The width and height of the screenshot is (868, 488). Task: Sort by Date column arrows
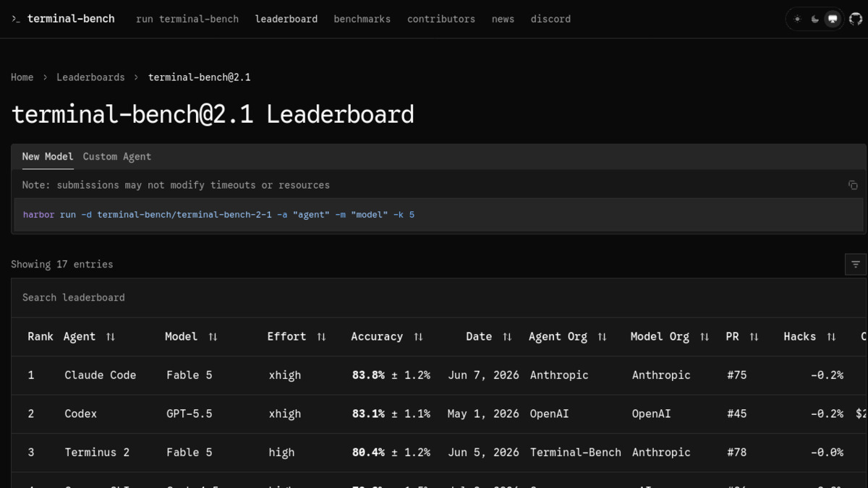[x=507, y=337]
